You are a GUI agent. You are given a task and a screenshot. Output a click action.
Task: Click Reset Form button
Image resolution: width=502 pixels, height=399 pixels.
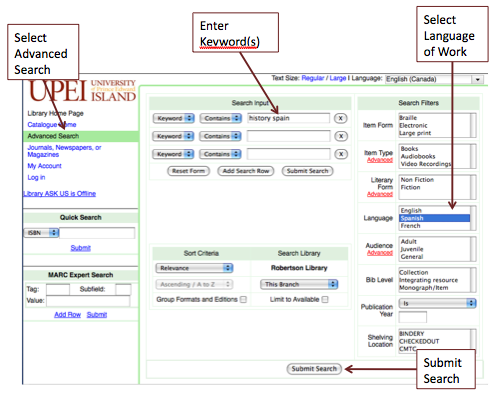[188, 171]
